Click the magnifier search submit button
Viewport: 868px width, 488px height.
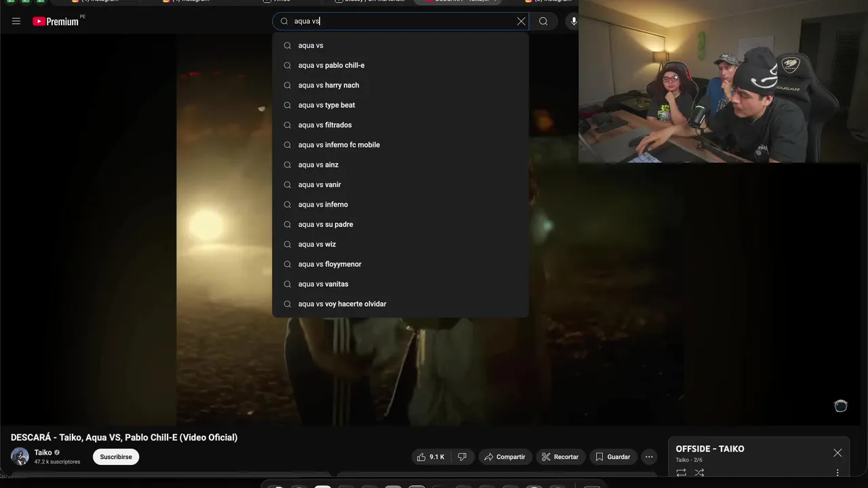543,21
